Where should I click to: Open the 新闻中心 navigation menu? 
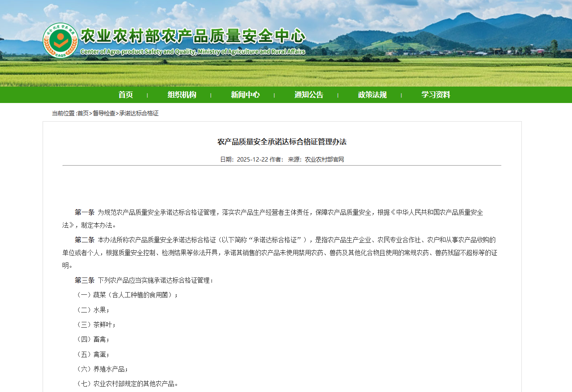245,95
